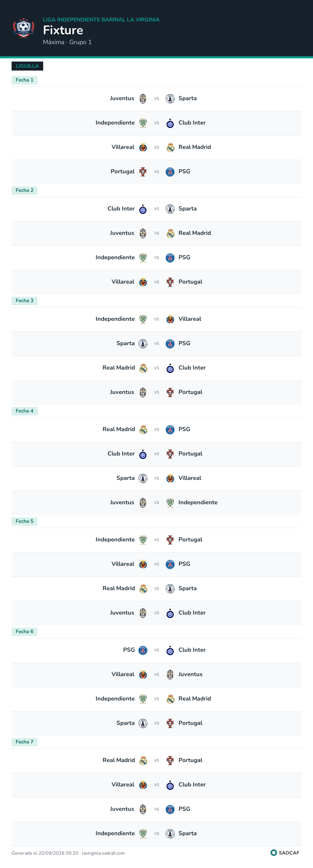Select the Fecha 4 label
Image resolution: width=313 pixels, height=868 pixels.
25,411
